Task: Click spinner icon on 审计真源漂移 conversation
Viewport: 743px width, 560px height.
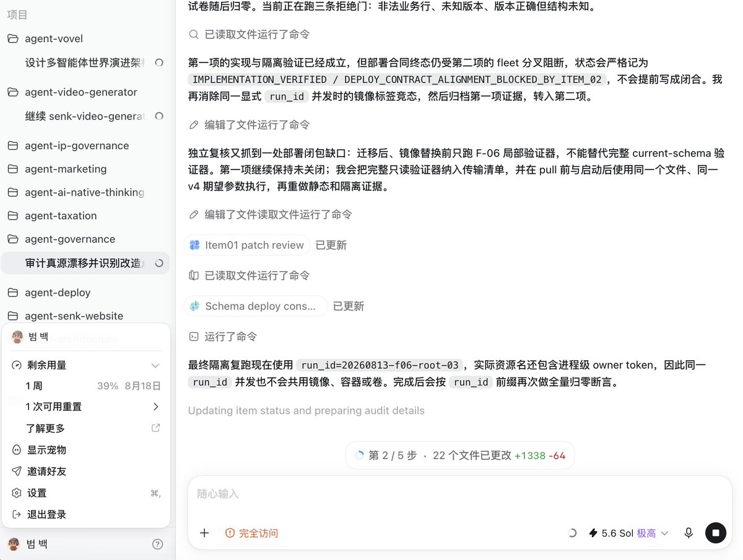Action: (x=159, y=263)
